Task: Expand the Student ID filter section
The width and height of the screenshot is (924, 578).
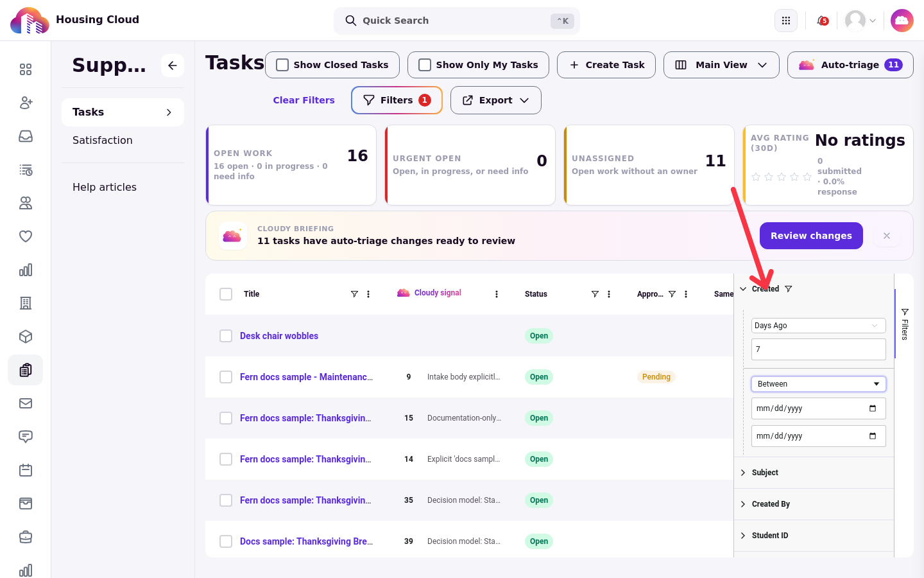Action: [814, 536]
